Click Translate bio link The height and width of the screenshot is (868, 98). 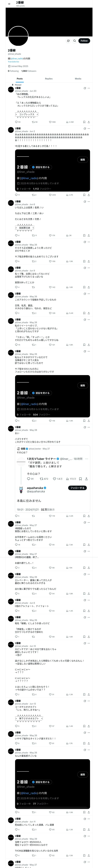[x=14, y=62]
